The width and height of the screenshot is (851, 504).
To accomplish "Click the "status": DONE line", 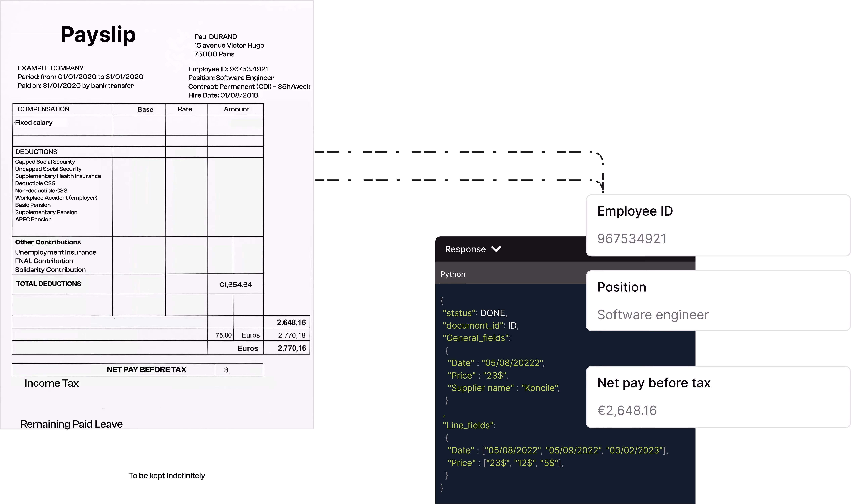I will point(475,313).
